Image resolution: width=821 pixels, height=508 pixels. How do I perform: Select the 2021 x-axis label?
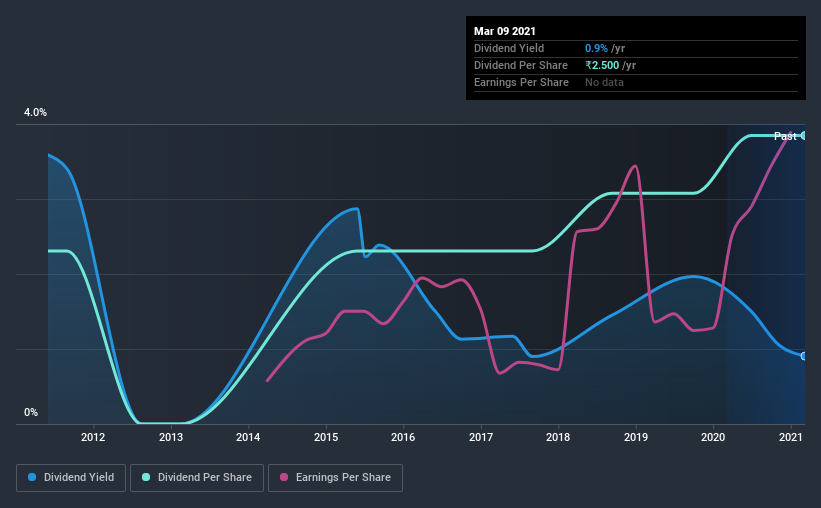pyautogui.click(x=791, y=437)
